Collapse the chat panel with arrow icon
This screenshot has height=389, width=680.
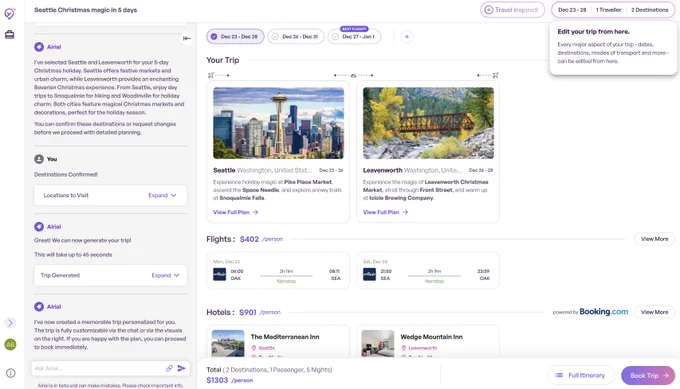[186, 38]
